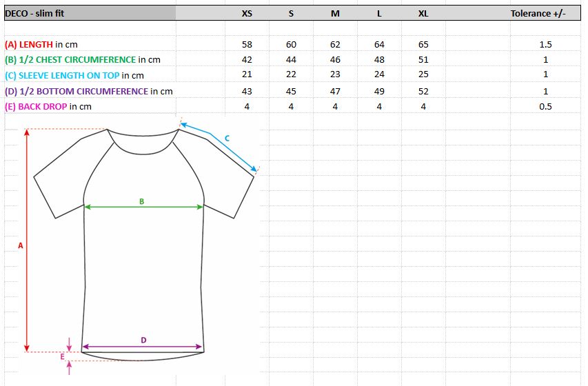Select the bottom circumference value 49 for L

[379, 91]
